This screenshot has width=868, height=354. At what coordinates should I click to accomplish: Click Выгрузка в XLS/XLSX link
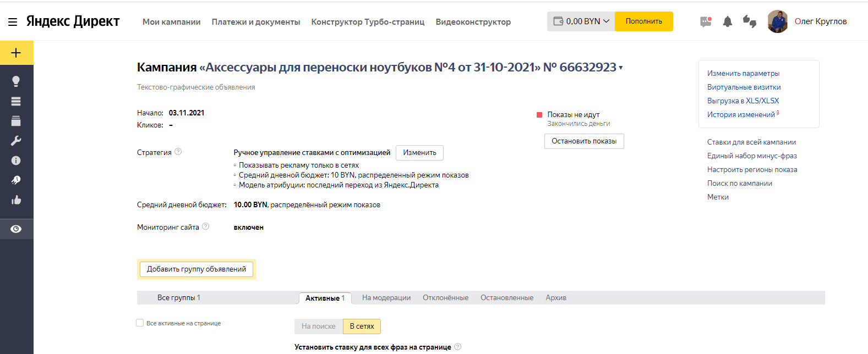coord(743,101)
